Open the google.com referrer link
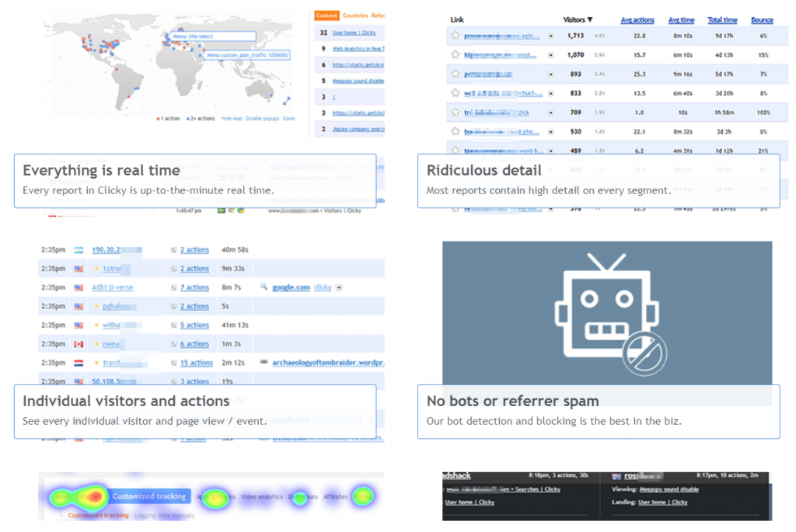Screen dimensions: 796x532 (291, 287)
